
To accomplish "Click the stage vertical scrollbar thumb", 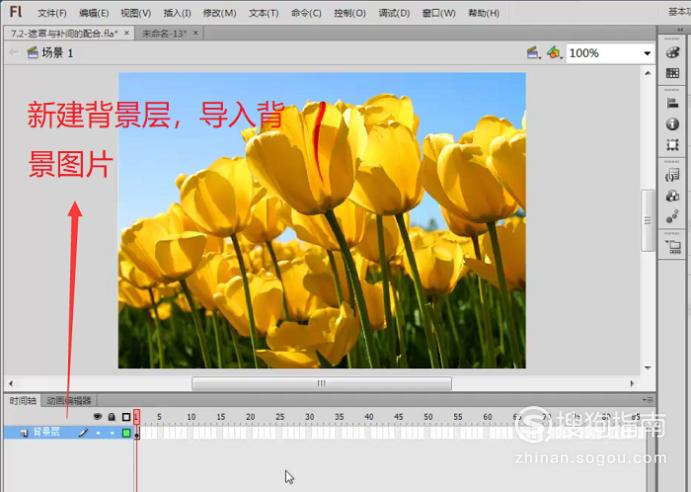I will pyautogui.click(x=647, y=220).
